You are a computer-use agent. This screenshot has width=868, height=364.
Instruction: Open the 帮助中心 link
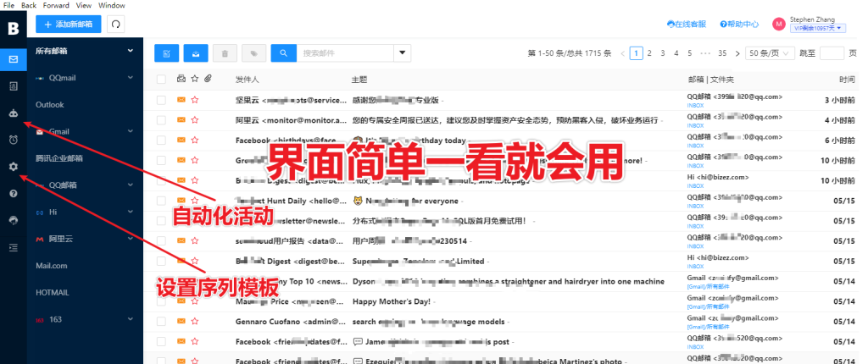pos(739,24)
